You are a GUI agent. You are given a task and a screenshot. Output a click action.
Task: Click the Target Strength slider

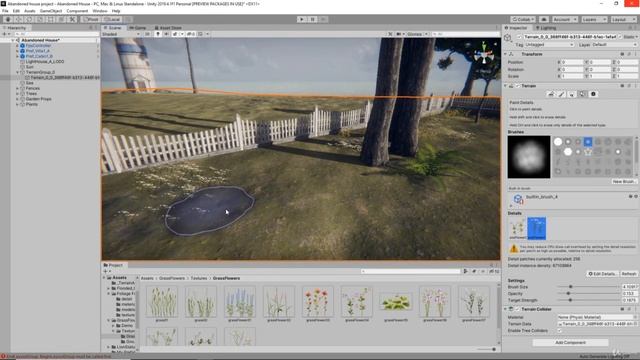coord(588,300)
